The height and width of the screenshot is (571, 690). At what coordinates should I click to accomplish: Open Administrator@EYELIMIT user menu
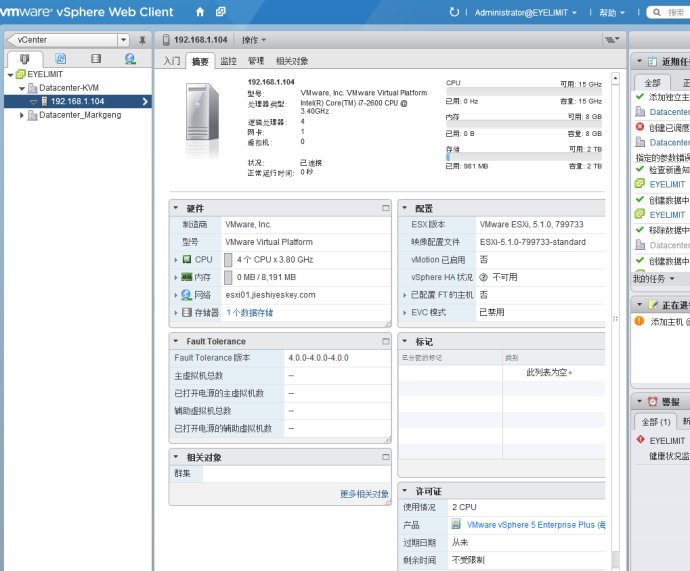[525, 13]
